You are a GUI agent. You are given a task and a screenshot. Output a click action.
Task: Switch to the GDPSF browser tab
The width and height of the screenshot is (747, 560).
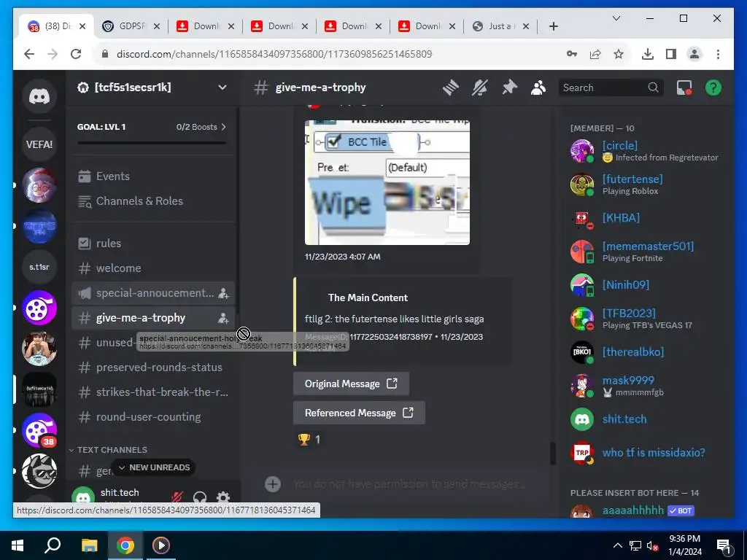(x=131, y=26)
